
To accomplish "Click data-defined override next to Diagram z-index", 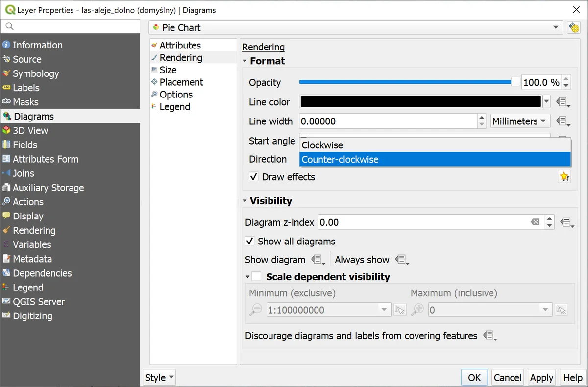I will point(567,222).
